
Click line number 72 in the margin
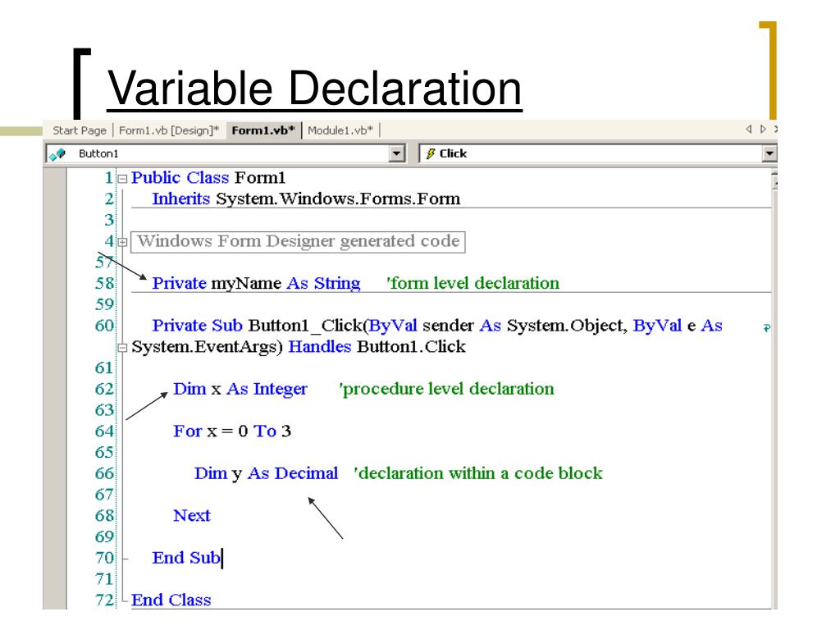tap(104, 600)
